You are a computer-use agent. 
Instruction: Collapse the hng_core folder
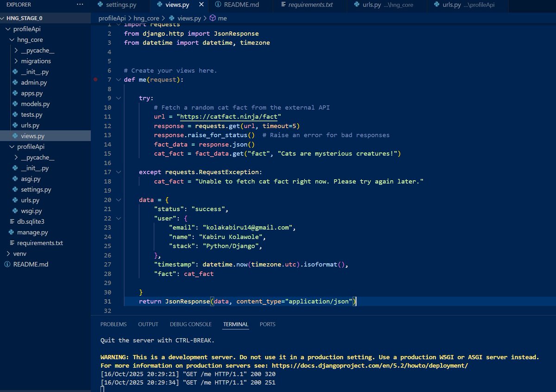(12, 40)
